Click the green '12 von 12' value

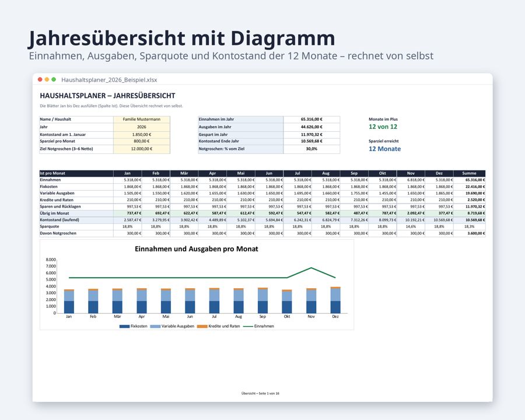[383, 127]
